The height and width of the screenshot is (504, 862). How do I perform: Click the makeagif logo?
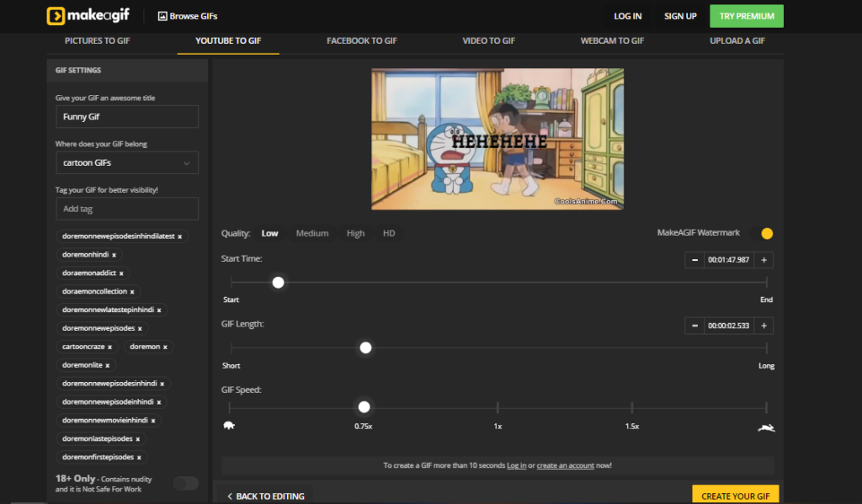click(88, 16)
